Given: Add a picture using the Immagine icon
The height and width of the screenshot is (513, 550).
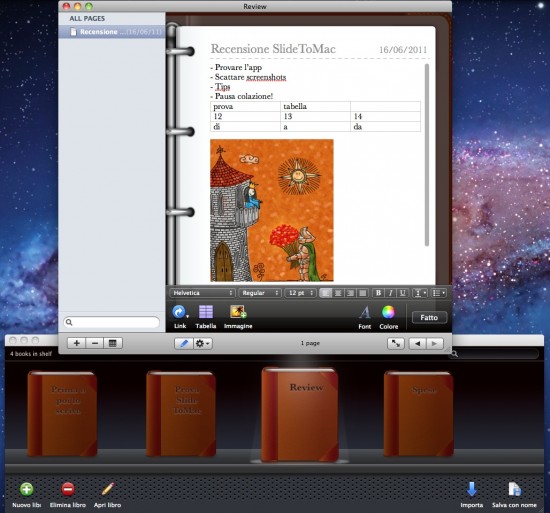Looking at the screenshot, I should click(x=238, y=311).
